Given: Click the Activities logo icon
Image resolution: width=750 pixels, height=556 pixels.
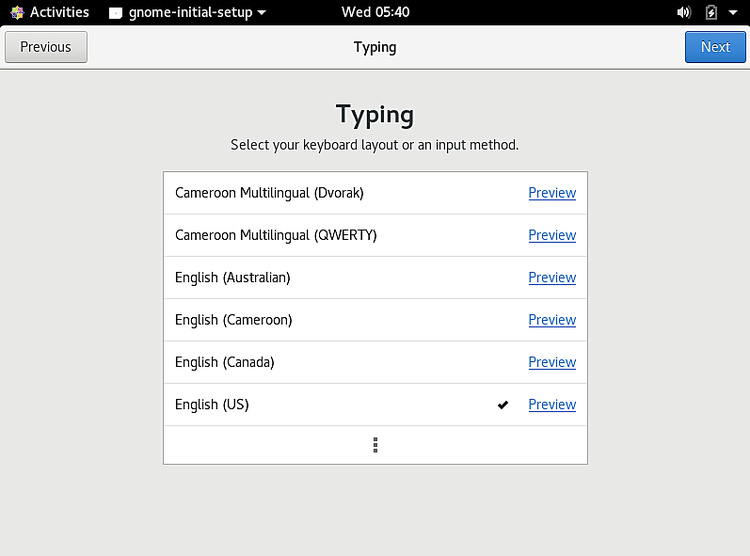Looking at the screenshot, I should 17,13.
